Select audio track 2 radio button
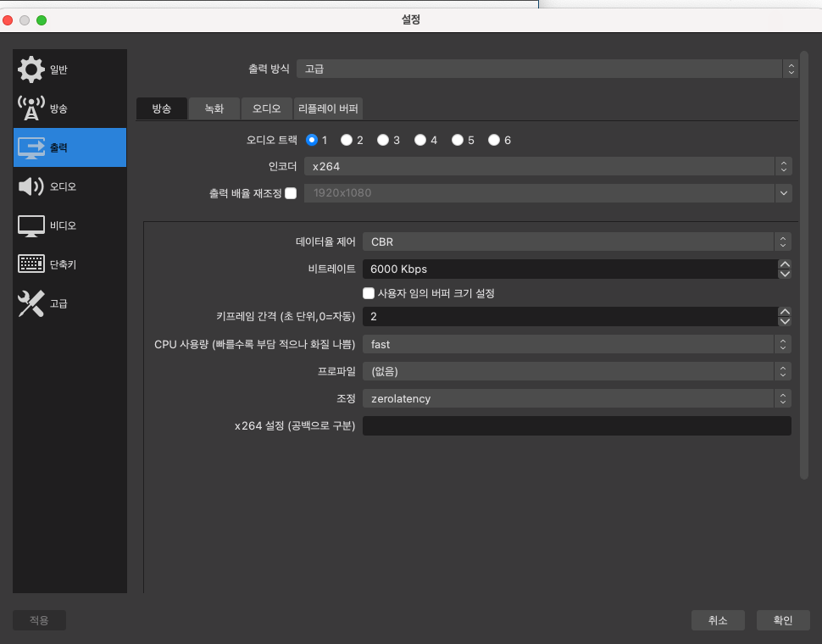This screenshot has height=644, width=822. (347, 140)
